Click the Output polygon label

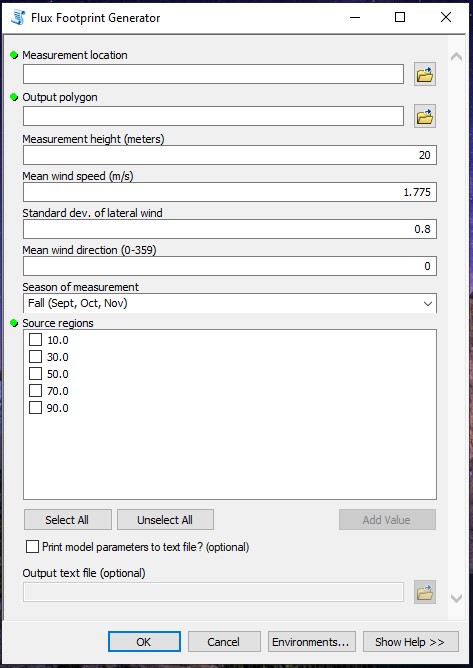click(x=60, y=97)
